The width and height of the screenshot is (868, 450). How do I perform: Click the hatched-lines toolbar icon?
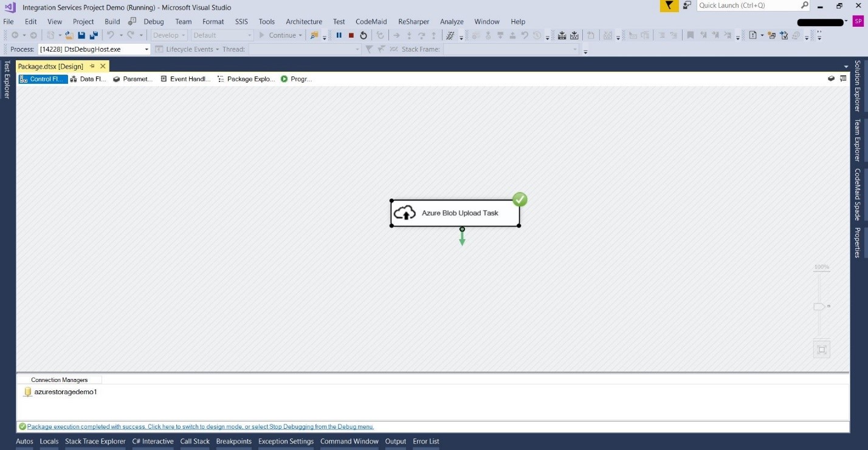[x=450, y=35]
